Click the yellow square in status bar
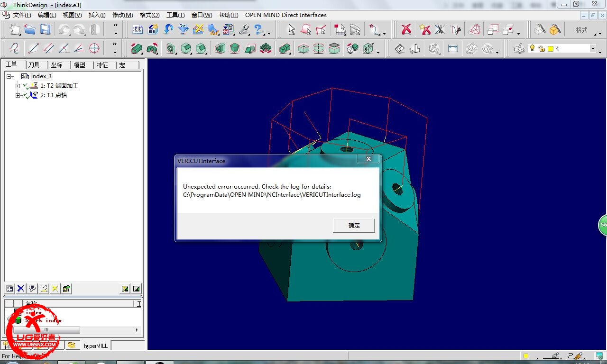This screenshot has width=607, height=364. tap(526, 356)
